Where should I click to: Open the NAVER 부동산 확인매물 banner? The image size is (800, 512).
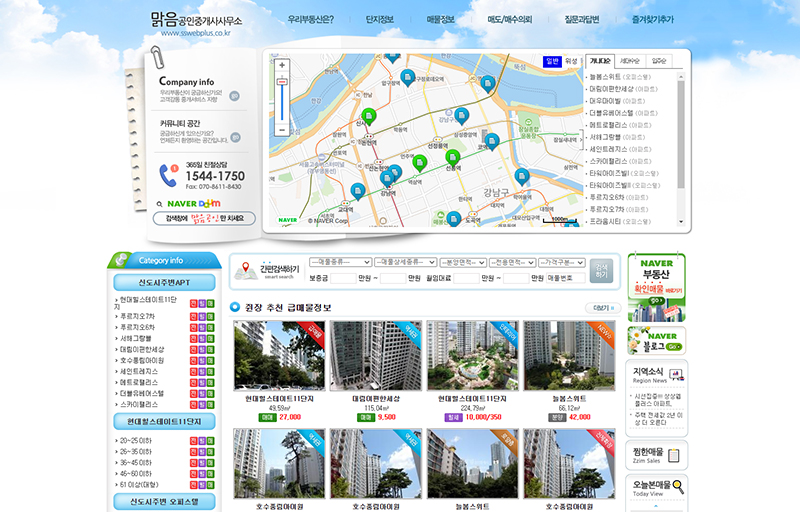click(x=657, y=287)
